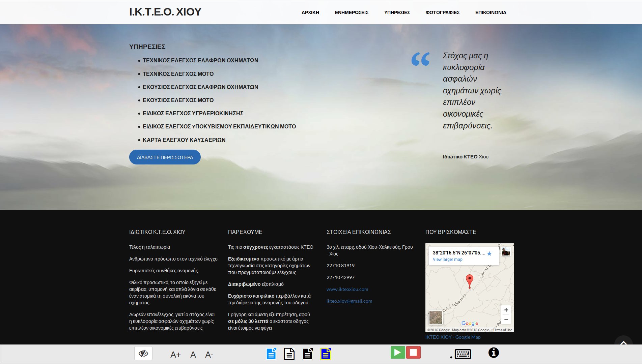
Task: Open ΑΡΧΙΚΗ menu item
Action: coord(310,12)
